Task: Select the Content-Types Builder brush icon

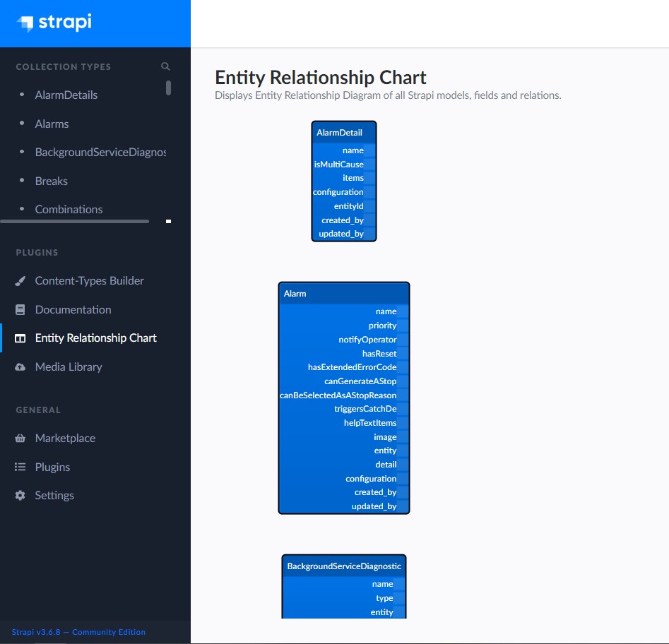Action: (x=20, y=280)
